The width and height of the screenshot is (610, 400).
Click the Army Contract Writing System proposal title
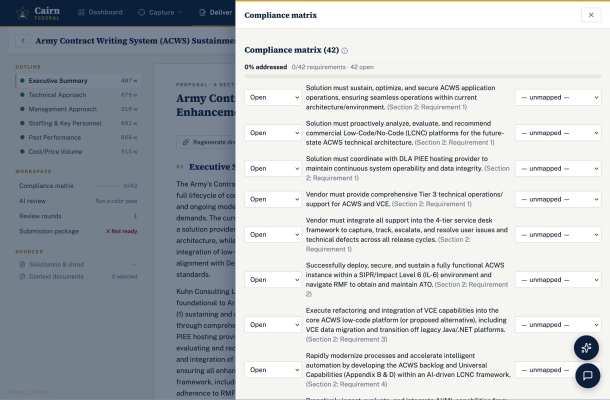[x=135, y=40]
